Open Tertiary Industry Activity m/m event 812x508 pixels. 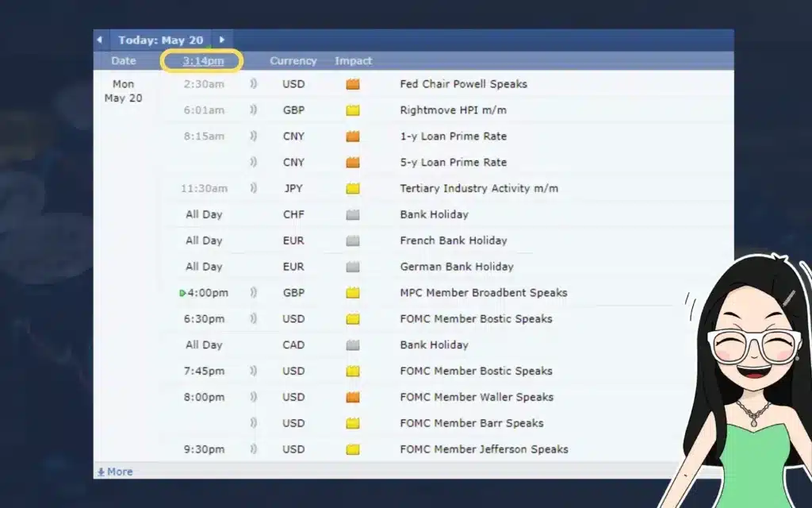(479, 188)
